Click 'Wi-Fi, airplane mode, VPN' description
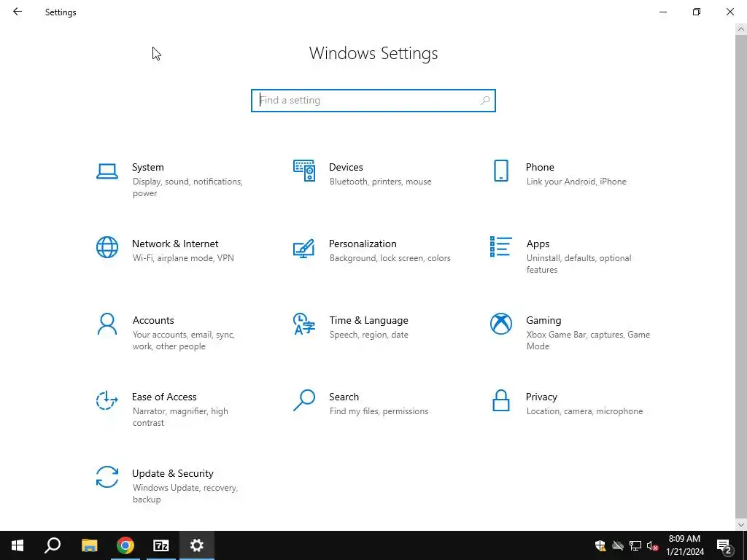Viewport: 747px width, 560px height. [183, 258]
